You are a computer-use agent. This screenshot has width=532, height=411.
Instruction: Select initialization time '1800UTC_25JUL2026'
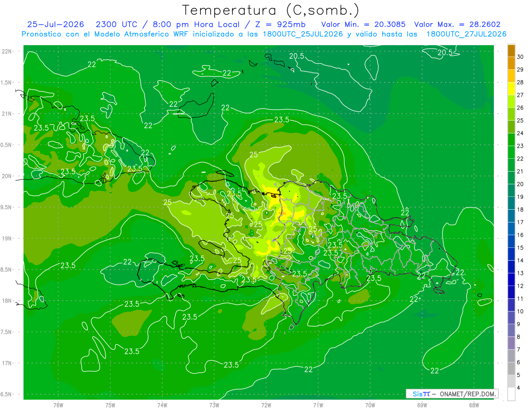click(x=303, y=34)
